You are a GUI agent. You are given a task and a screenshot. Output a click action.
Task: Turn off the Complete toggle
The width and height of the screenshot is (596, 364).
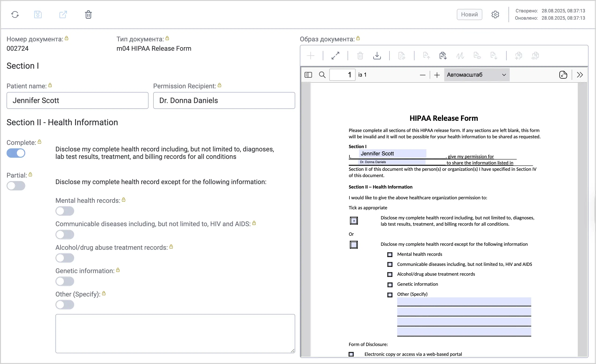16,153
